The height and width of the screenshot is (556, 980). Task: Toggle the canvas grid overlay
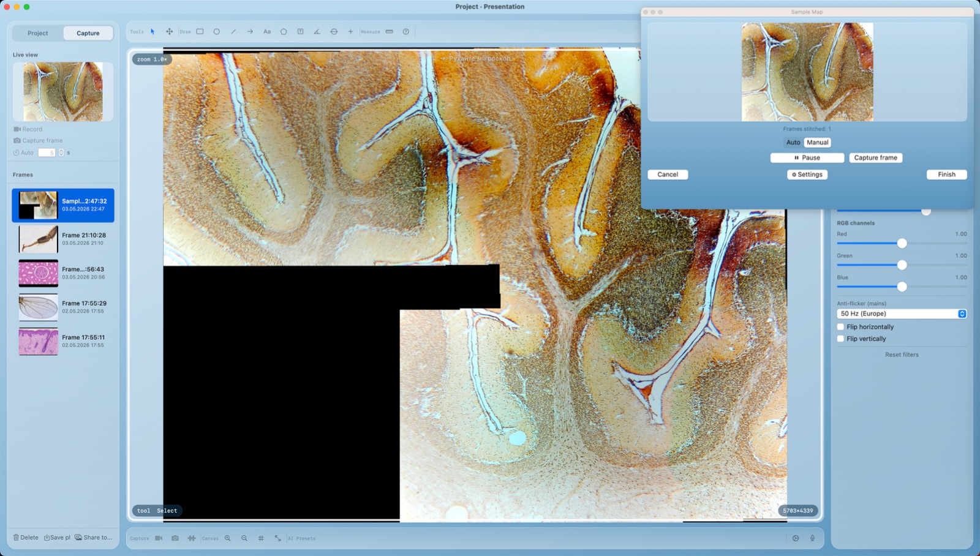[x=261, y=538]
